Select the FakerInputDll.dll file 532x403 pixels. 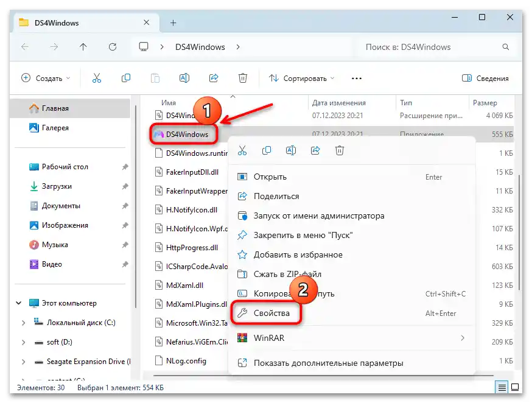tap(192, 172)
